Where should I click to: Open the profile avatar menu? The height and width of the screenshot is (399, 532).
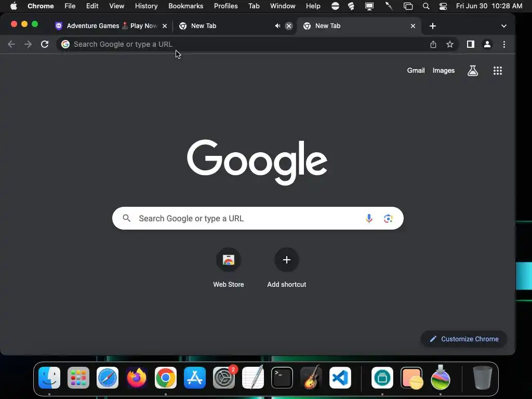click(x=487, y=44)
